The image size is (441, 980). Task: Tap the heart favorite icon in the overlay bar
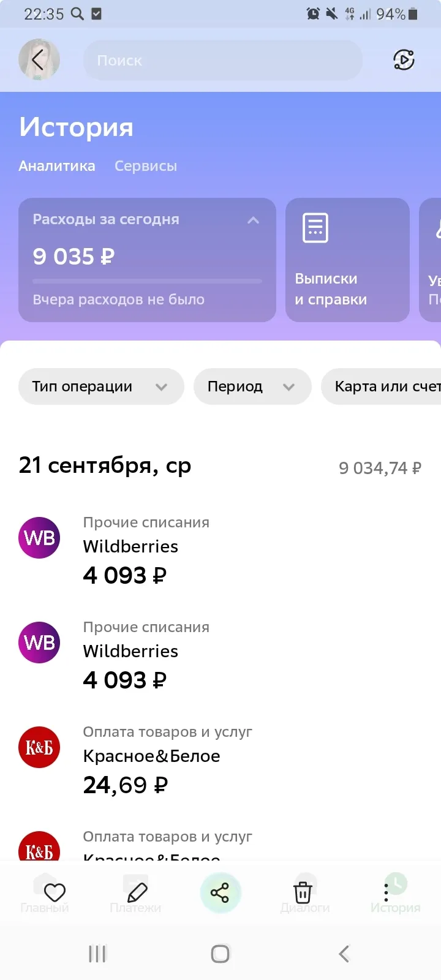click(x=55, y=892)
